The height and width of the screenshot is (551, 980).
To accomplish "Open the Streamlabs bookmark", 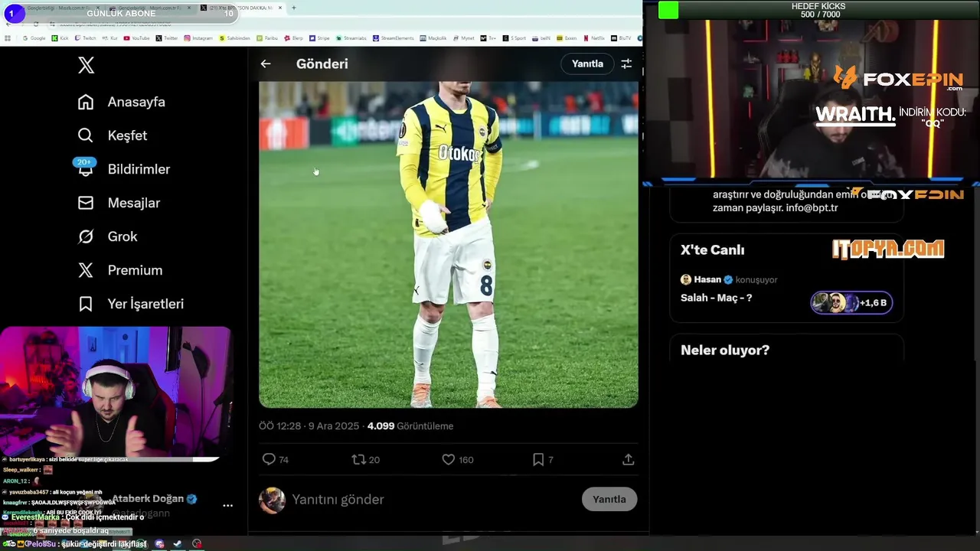I will 351,37.
